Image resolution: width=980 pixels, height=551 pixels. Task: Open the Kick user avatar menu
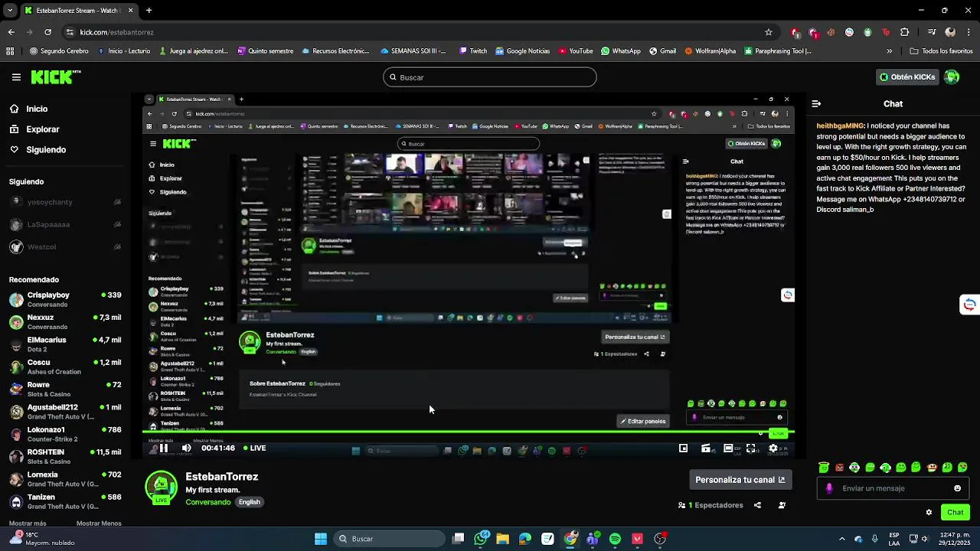tap(952, 77)
